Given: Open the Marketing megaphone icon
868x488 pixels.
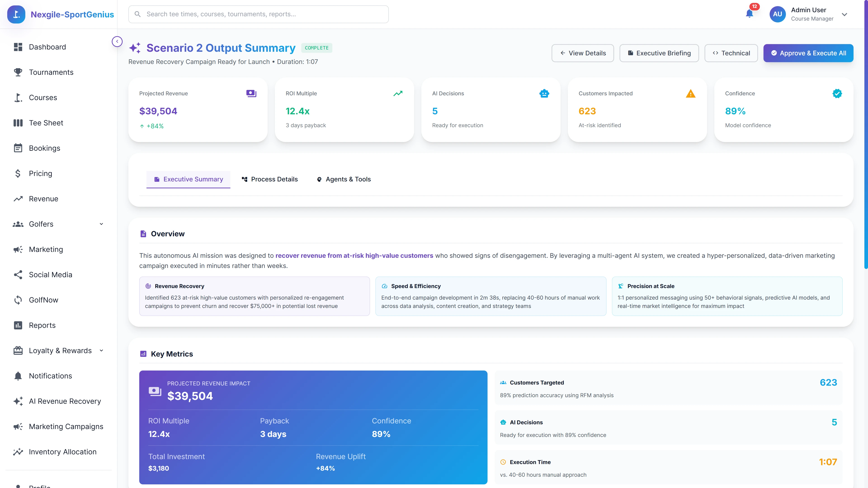Looking at the screenshot, I should pyautogui.click(x=18, y=249).
